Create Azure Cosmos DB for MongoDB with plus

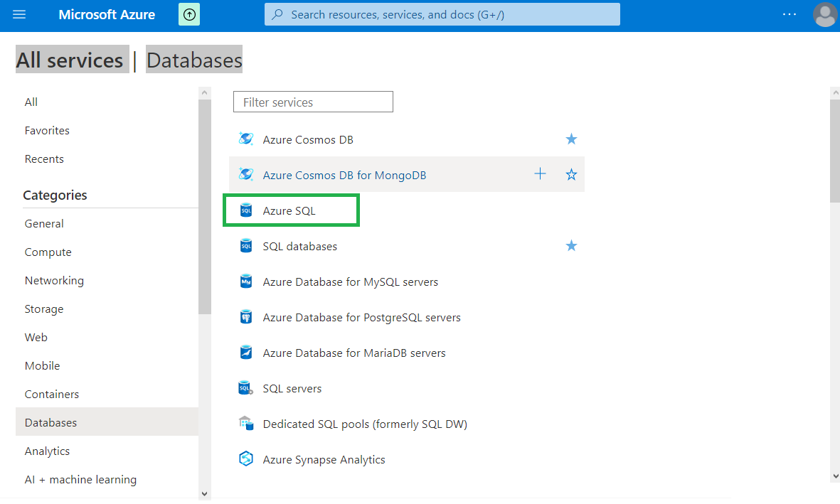541,174
